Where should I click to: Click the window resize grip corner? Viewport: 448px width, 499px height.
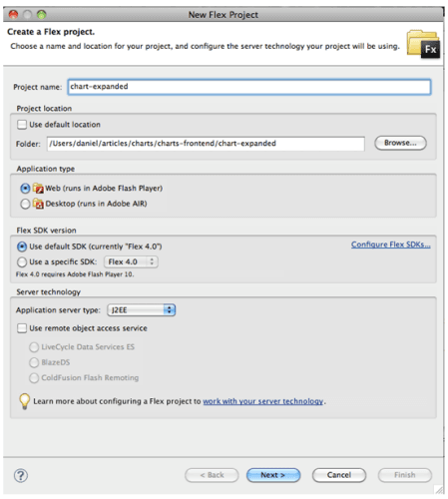pyautogui.click(x=439, y=489)
